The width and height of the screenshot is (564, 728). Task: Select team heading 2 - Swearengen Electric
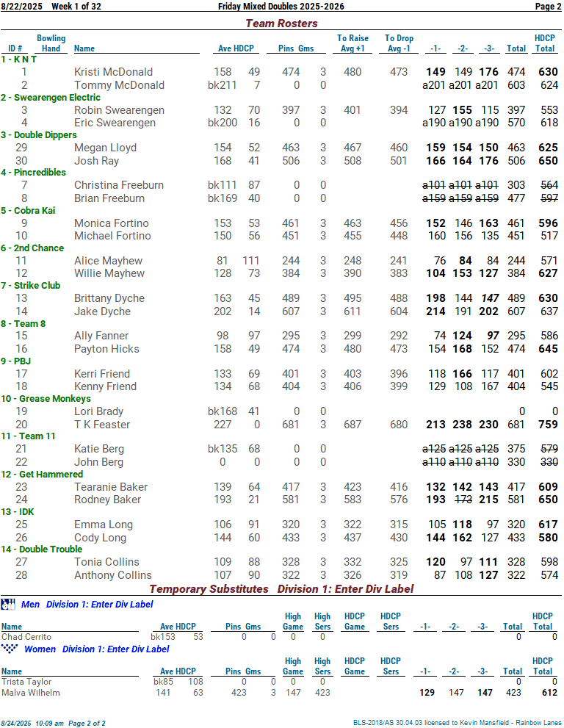51,98
